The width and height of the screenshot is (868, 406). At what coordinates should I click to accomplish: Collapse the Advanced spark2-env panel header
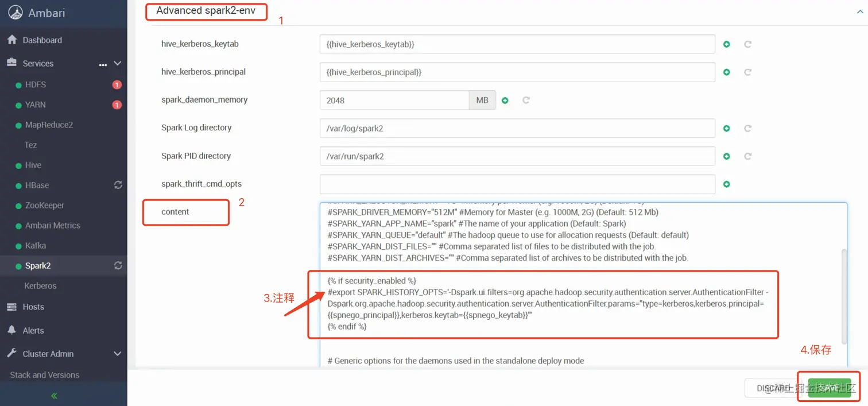[x=206, y=10]
